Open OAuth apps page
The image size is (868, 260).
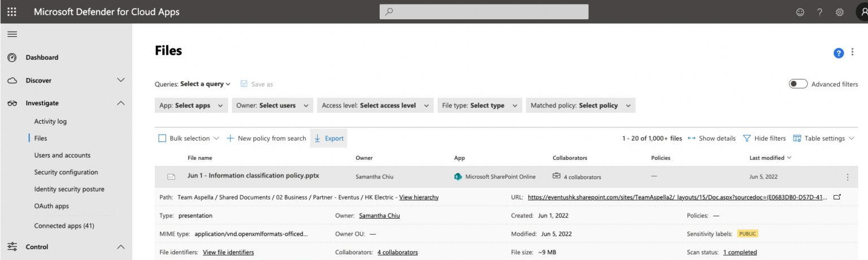51,206
